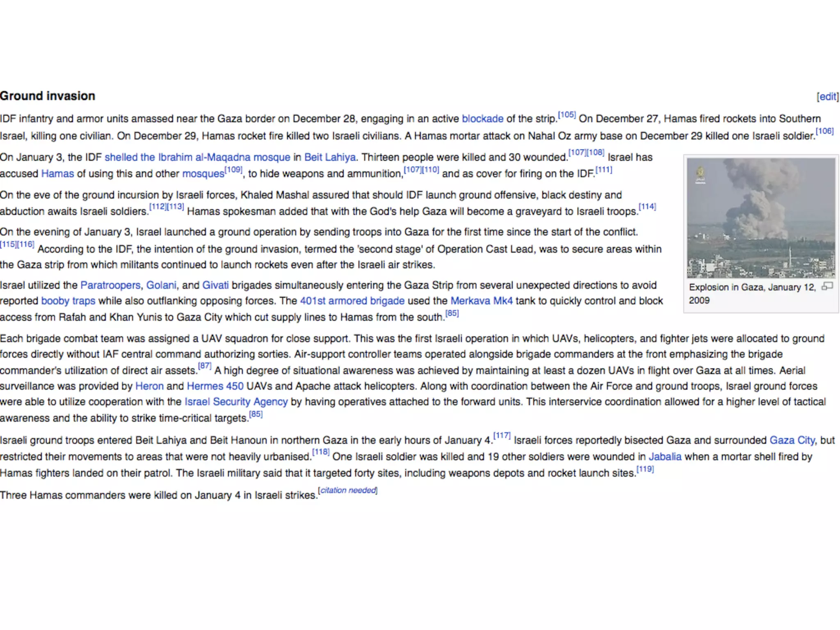Click the edit link for Ground invasion

click(827, 97)
